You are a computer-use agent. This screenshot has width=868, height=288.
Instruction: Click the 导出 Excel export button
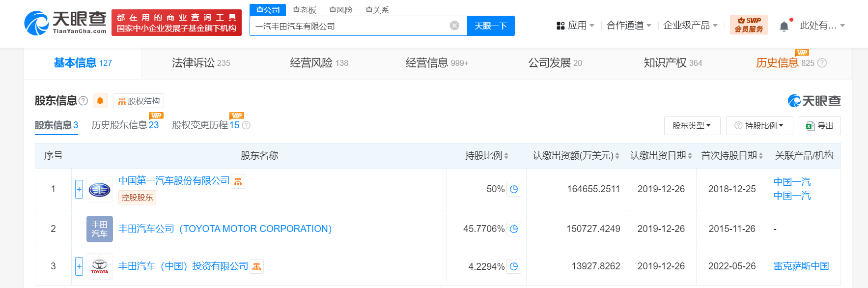(x=819, y=126)
